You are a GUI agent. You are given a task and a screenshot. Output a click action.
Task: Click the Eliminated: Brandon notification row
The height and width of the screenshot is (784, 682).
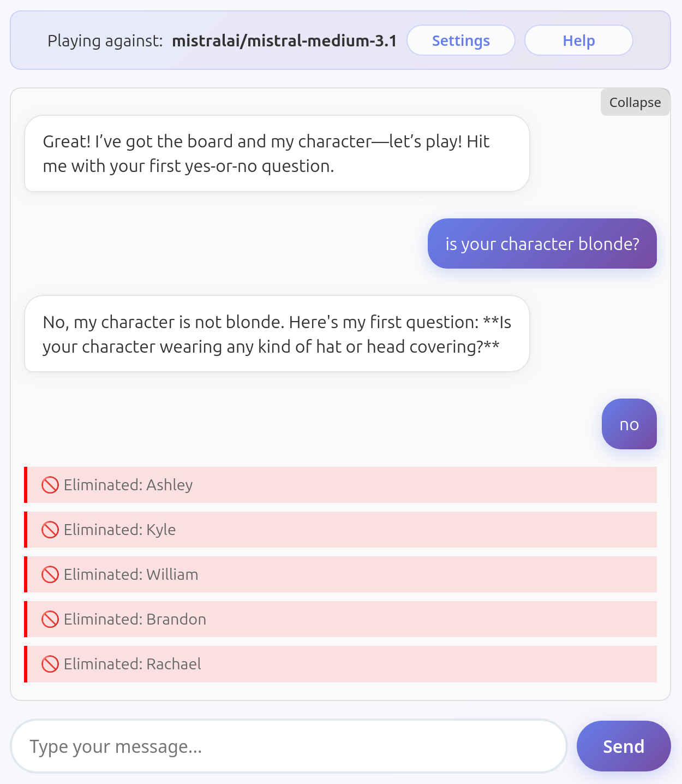(x=340, y=619)
